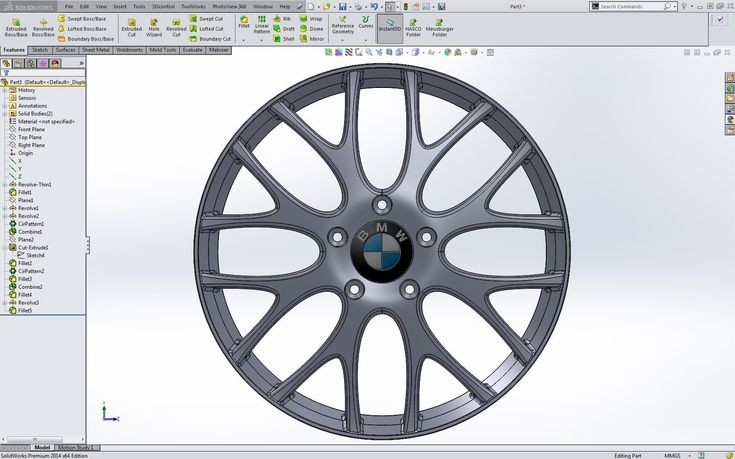Click the Search Commands field
The width and height of the screenshot is (735, 459).
[633, 7]
